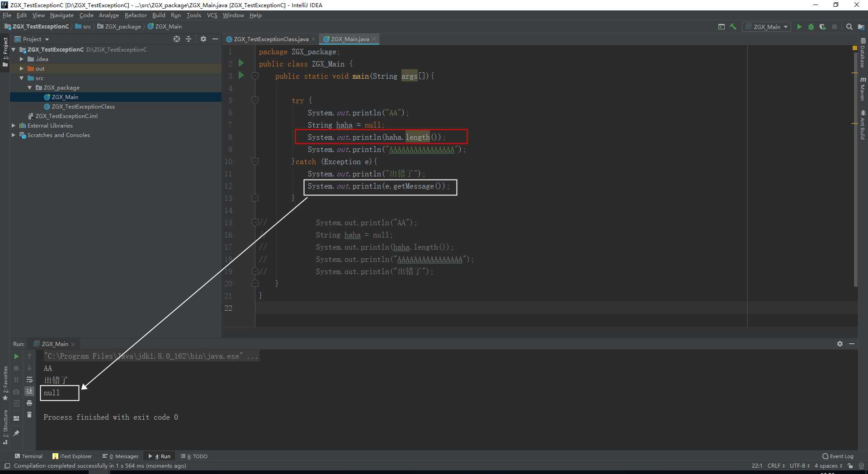Viewport: 868px width, 474px height.
Task: Toggle the 7: Structure side tool button
Action: (x=5, y=427)
